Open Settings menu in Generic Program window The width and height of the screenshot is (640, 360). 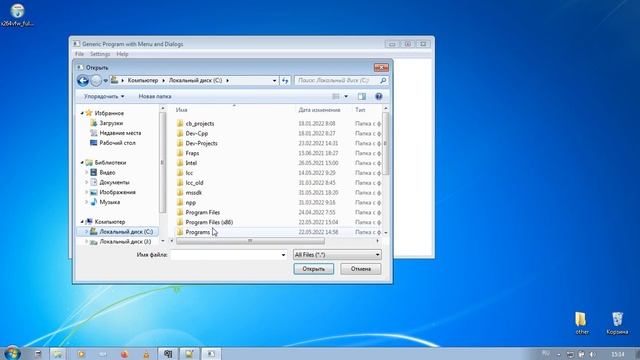100,54
